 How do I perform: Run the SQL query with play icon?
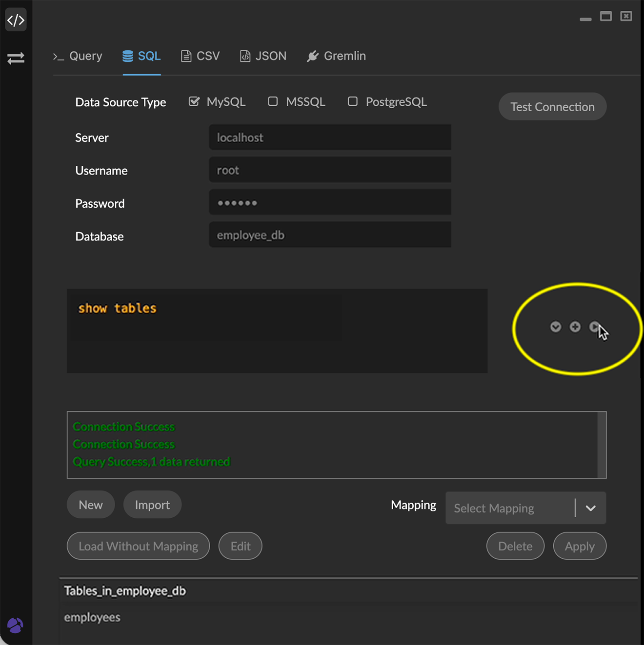pos(594,327)
